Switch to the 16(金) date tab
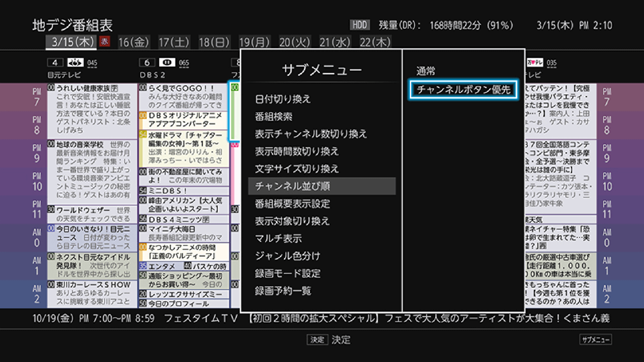Screen dimensions: 644x362 (133, 42)
